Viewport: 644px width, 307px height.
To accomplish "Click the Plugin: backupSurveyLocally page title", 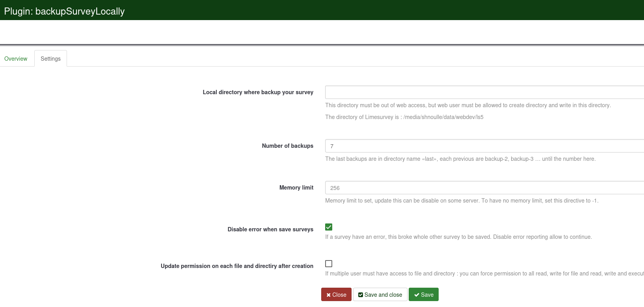I will click(64, 11).
